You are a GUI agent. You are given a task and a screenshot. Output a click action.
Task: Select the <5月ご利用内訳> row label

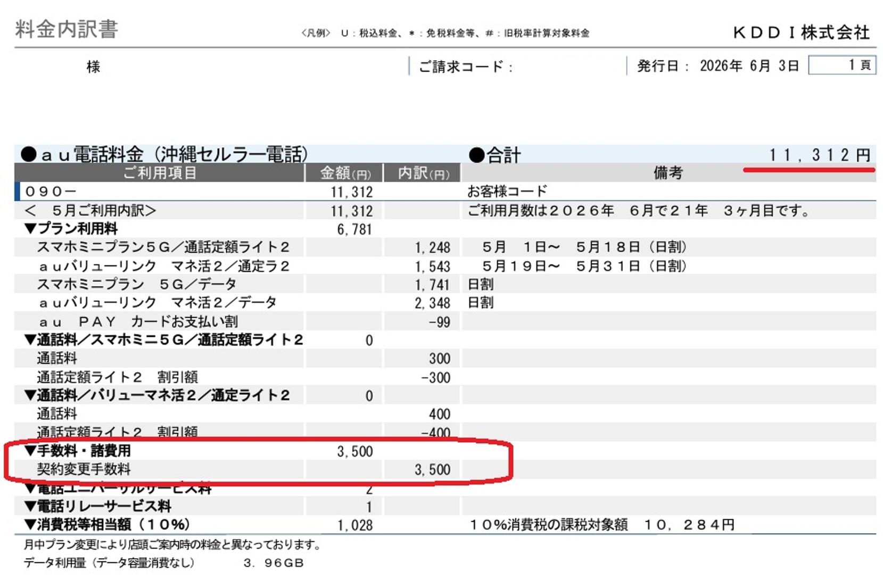[x=90, y=211]
